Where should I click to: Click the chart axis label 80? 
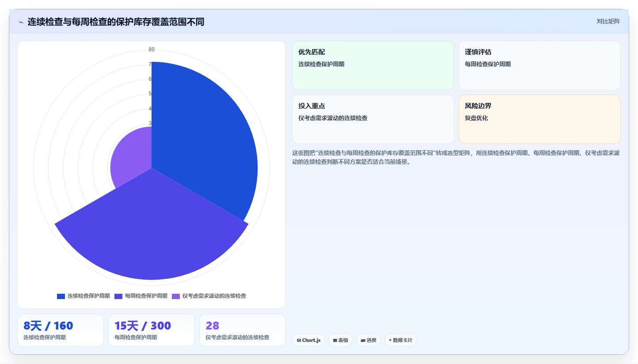pyautogui.click(x=152, y=49)
